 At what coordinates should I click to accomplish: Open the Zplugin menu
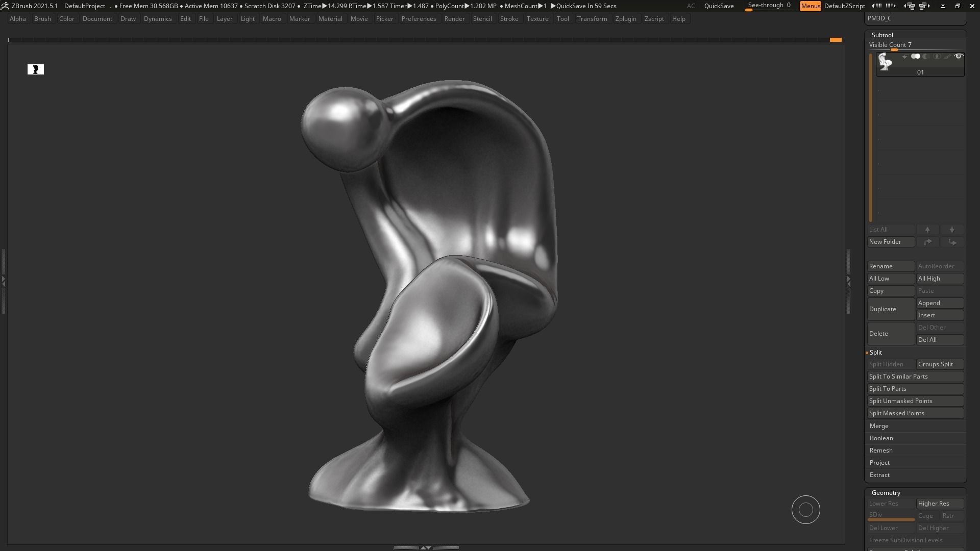(626, 19)
